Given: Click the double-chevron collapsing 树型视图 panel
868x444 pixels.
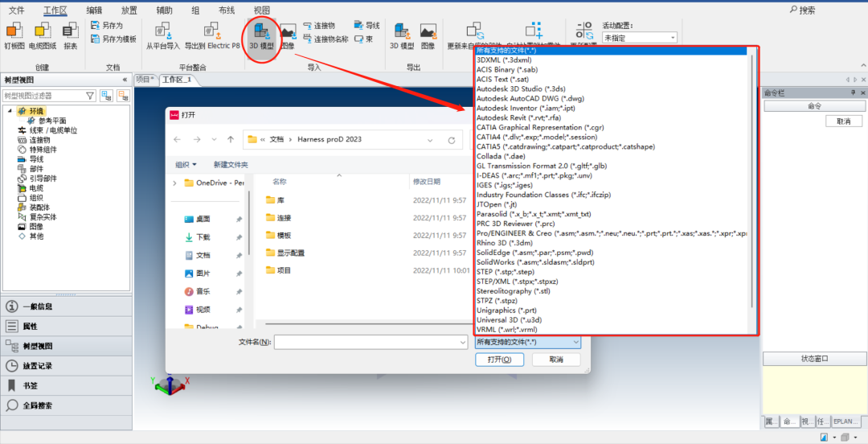Looking at the screenshot, I should (x=125, y=80).
